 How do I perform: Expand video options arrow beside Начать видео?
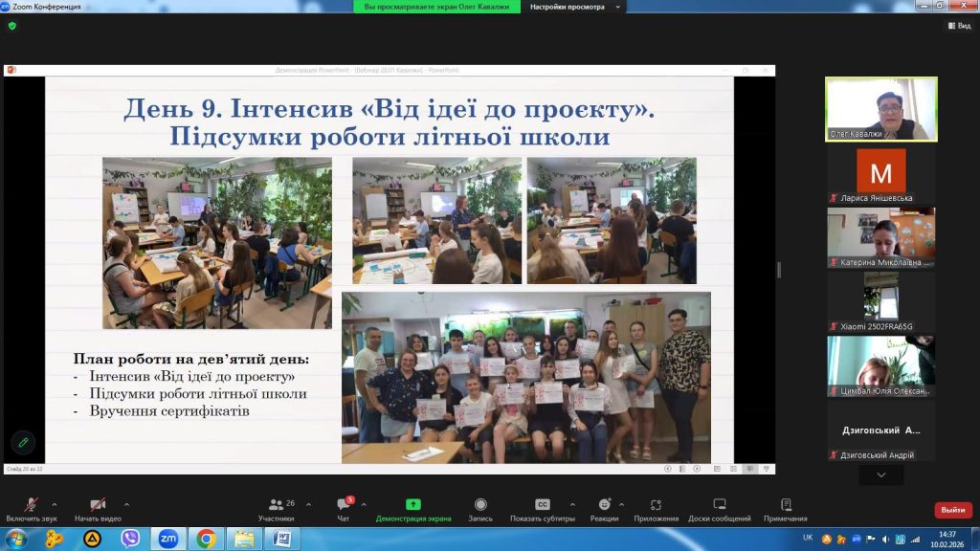pyautogui.click(x=126, y=504)
